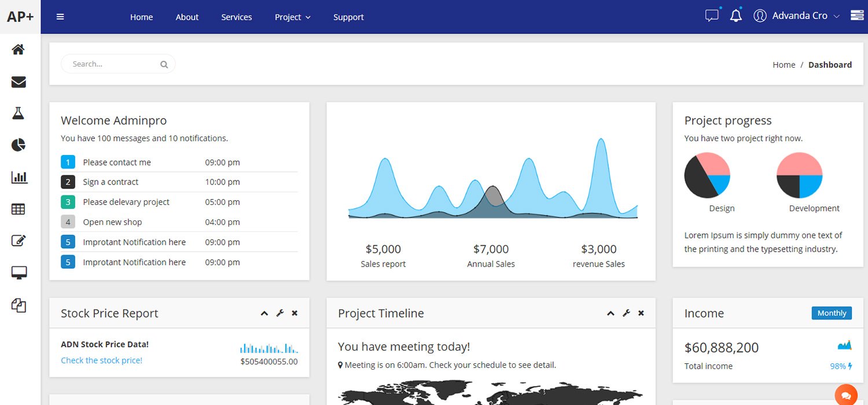Open Project Timeline wrench settings
868x405 pixels.
626,313
